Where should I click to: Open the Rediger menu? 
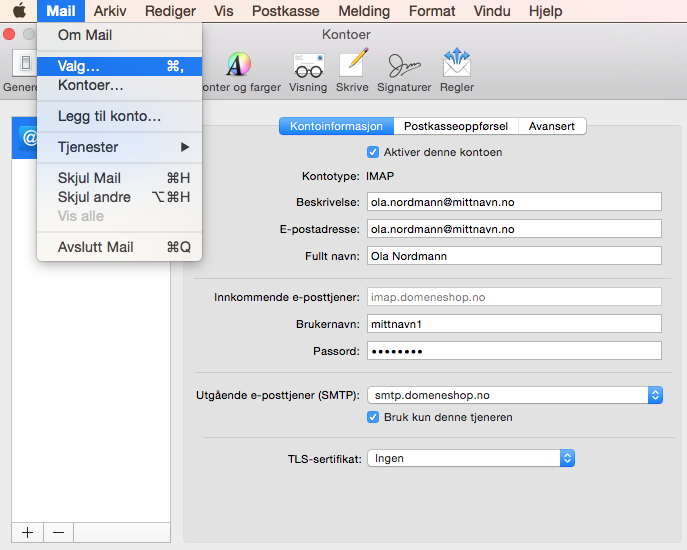click(x=170, y=11)
